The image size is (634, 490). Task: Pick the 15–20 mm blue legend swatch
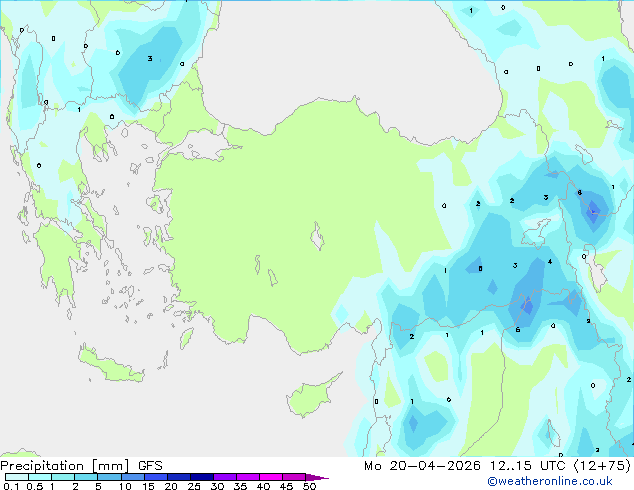[x=156, y=477]
